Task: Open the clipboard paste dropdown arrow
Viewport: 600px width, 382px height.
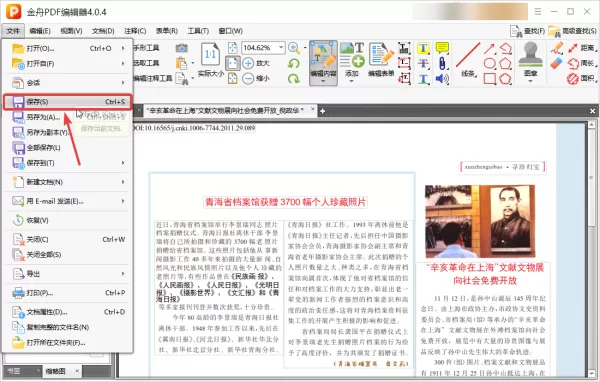Action: pos(192,63)
